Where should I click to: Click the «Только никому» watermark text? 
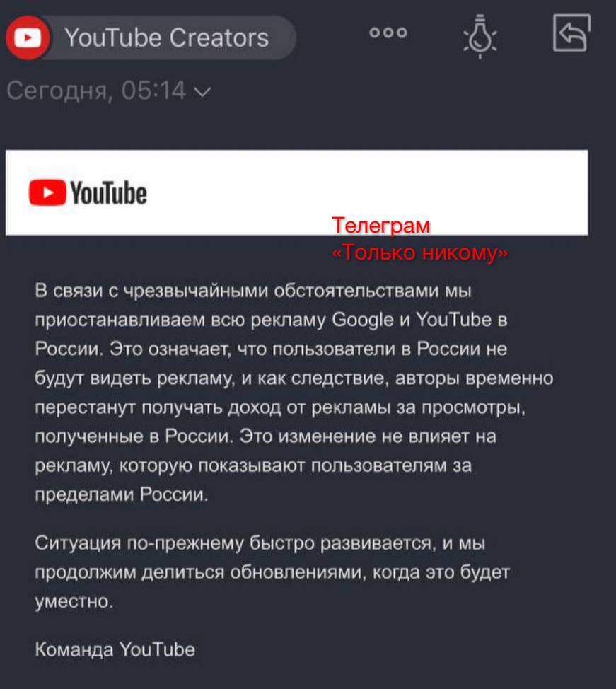coord(420,253)
